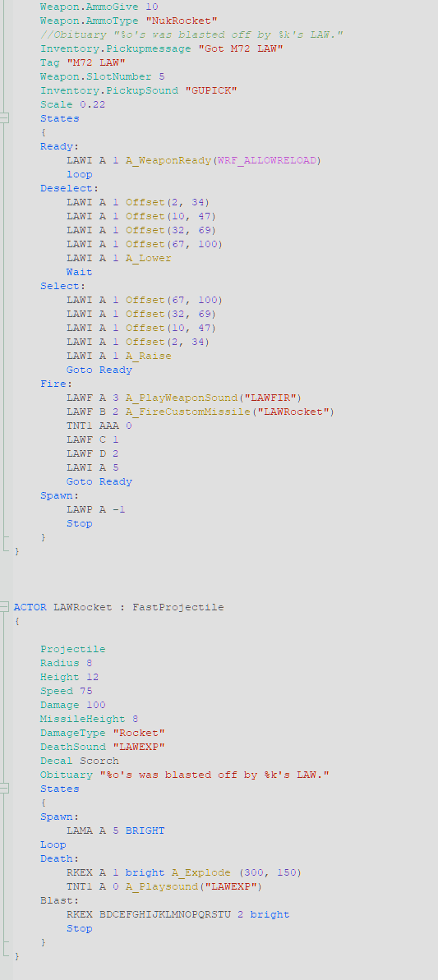The width and height of the screenshot is (438, 980).
Task: Click the Fire: state label
Action: click(56, 384)
